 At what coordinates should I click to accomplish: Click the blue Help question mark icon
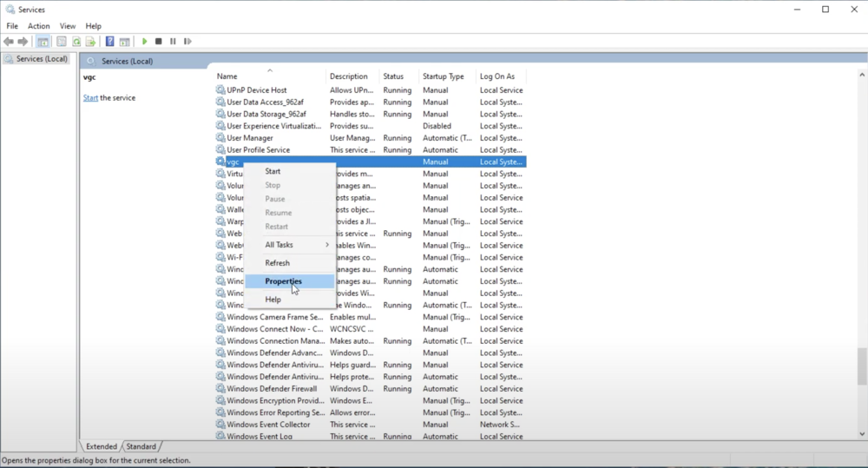tap(110, 42)
